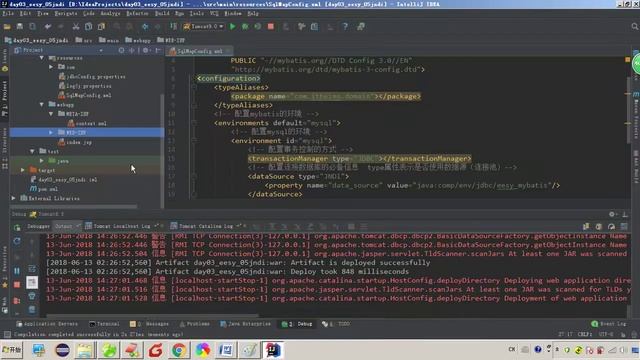Open the TODO tool window
This screenshot has width=640, height=360.
336,324
